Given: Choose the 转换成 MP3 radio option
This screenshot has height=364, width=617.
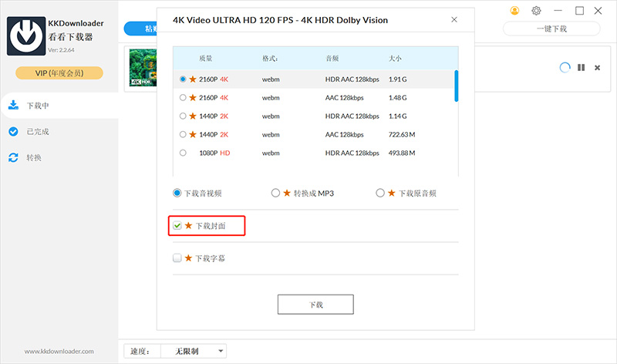Looking at the screenshot, I should point(275,193).
